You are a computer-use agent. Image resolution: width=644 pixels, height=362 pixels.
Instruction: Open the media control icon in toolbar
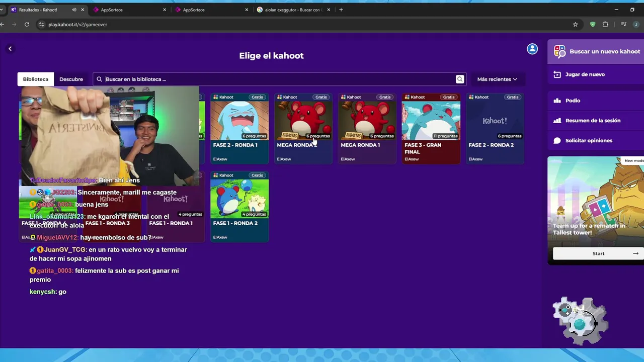pos(624,24)
